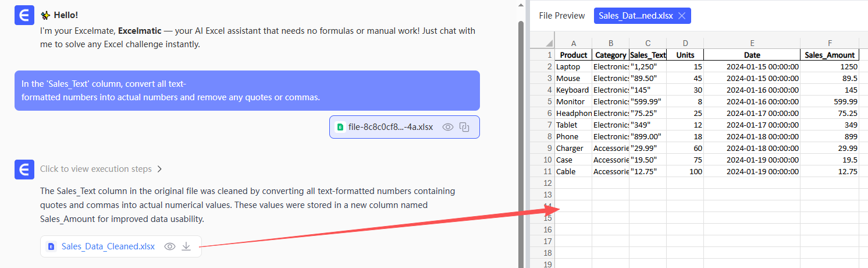Select row 2 header in the spreadsheet
The width and height of the screenshot is (868, 268).
[x=547, y=66]
